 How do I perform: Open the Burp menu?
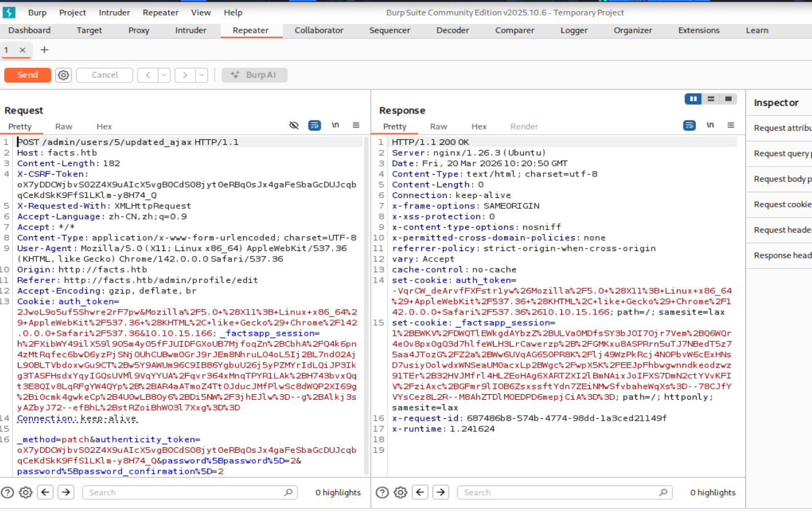coord(37,12)
